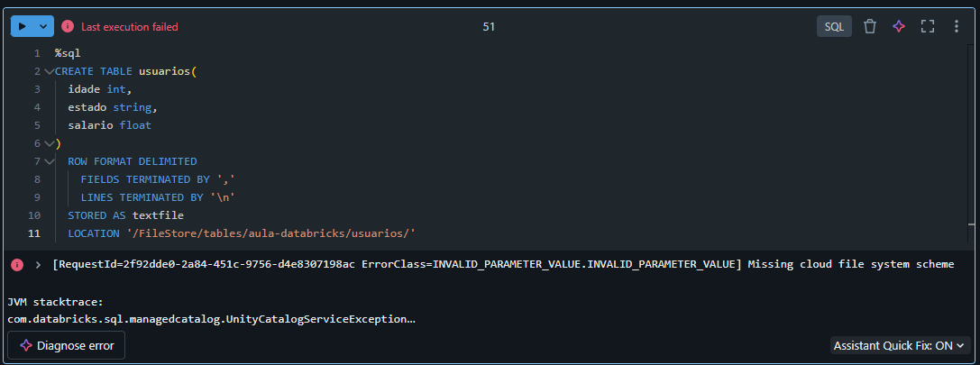Click the Diagnose error button
Viewport: 980px width, 365px height.
pos(67,345)
